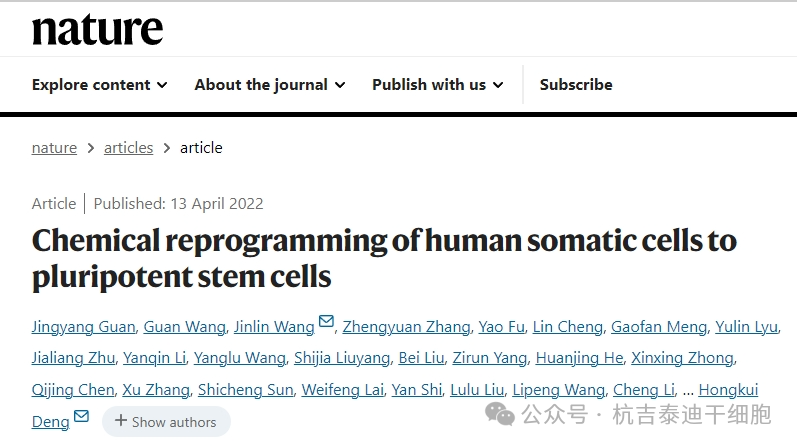Expand the Explore content menu

(x=99, y=85)
